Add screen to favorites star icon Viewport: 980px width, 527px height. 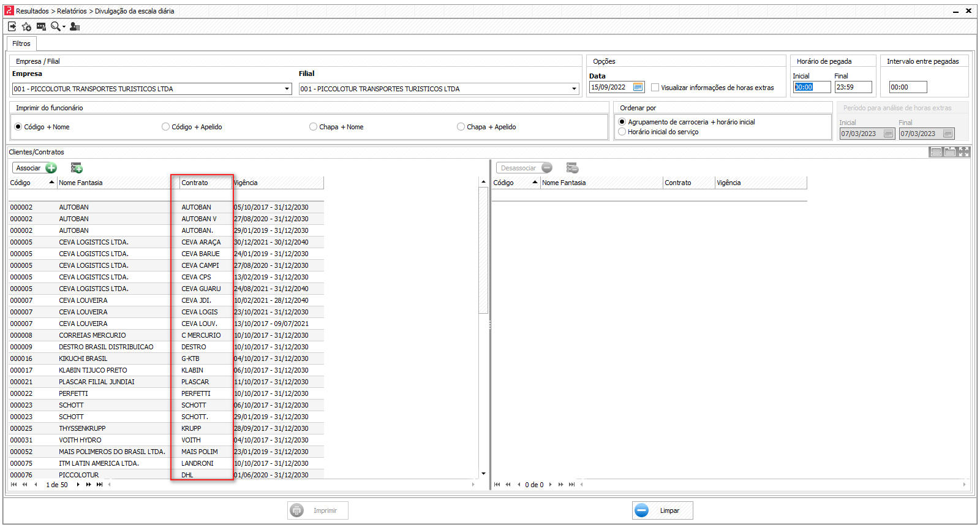click(26, 26)
